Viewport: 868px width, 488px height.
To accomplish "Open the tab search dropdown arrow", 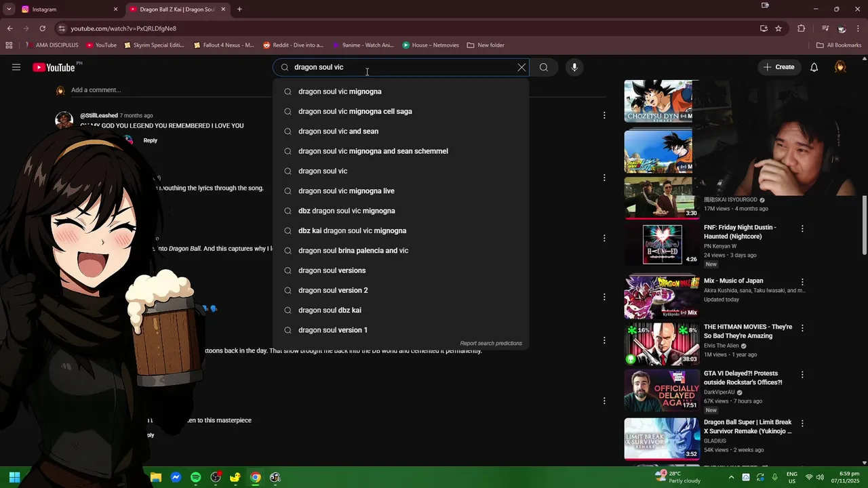I will 9,9.
